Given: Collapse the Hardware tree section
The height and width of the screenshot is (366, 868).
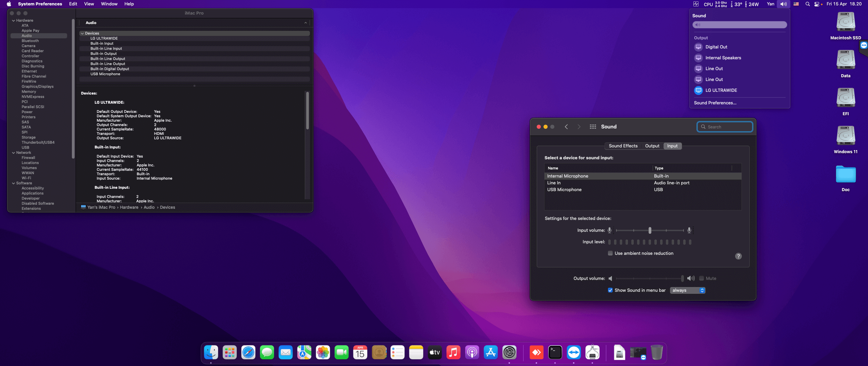Looking at the screenshot, I should (14, 21).
